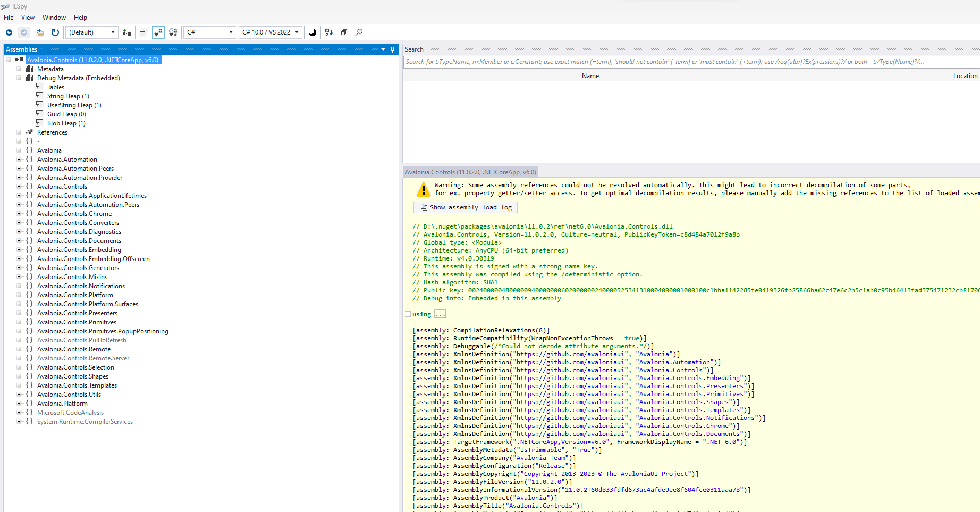Collapse the Avalonia.Controls assembly root node
980x512 pixels.
click(9, 60)
